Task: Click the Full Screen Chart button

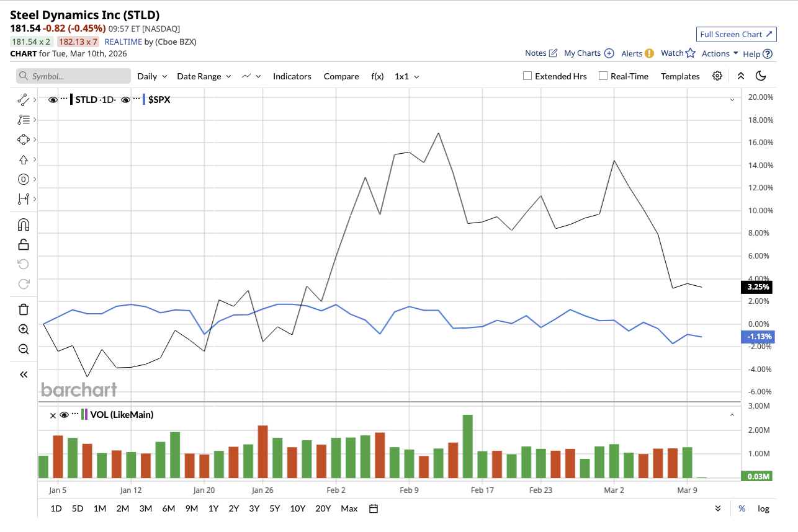Action: pyautogui.click(x=737, y=34)
